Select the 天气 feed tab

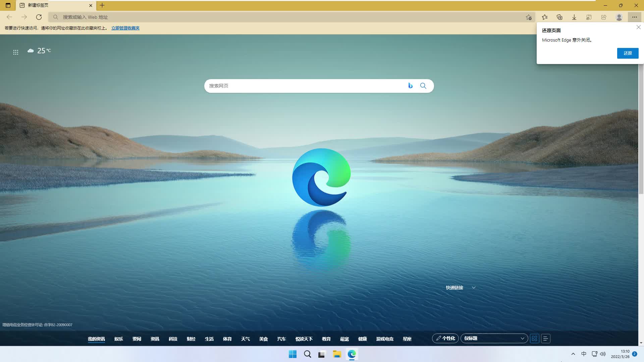[246, 339]
